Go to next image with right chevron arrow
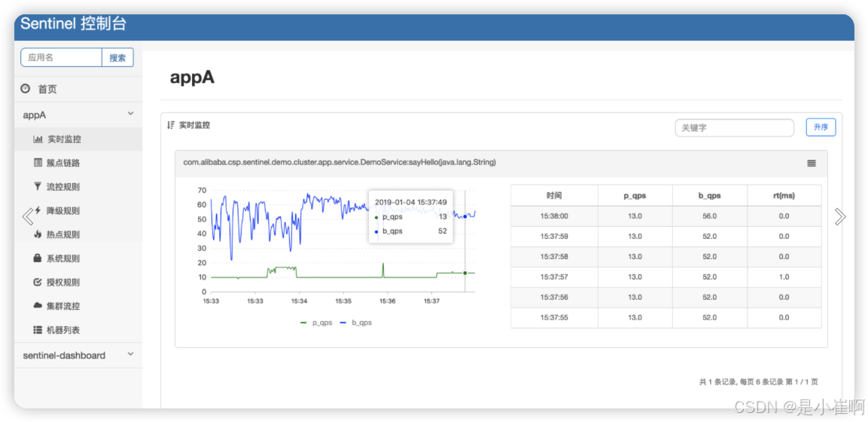868x422 pixels. point(839,216)
